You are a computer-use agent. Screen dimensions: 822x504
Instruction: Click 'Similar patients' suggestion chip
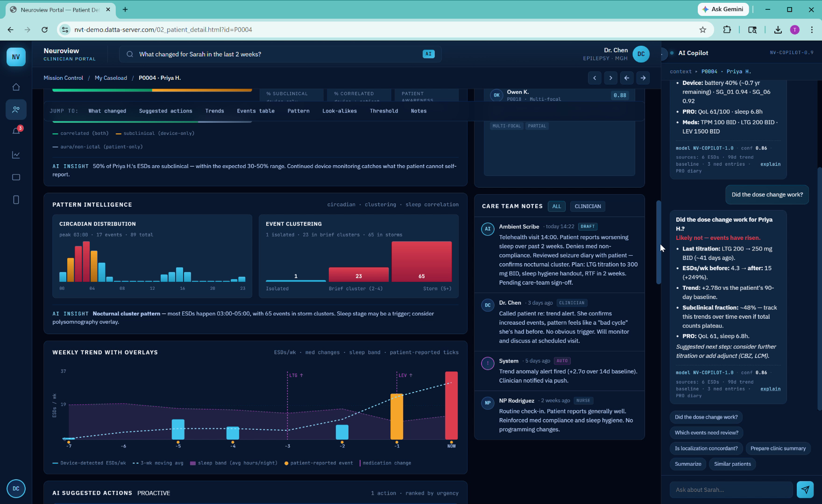732,464
